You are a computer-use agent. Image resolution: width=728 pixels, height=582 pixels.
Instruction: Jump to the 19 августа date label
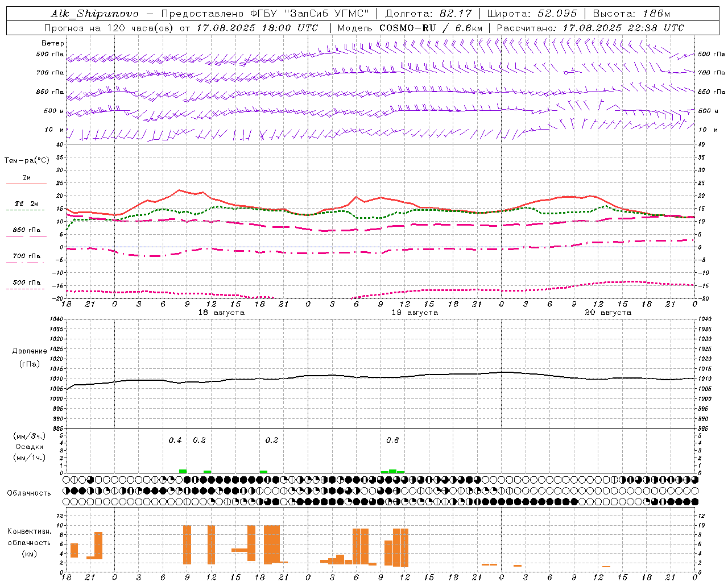pos(415,313)
